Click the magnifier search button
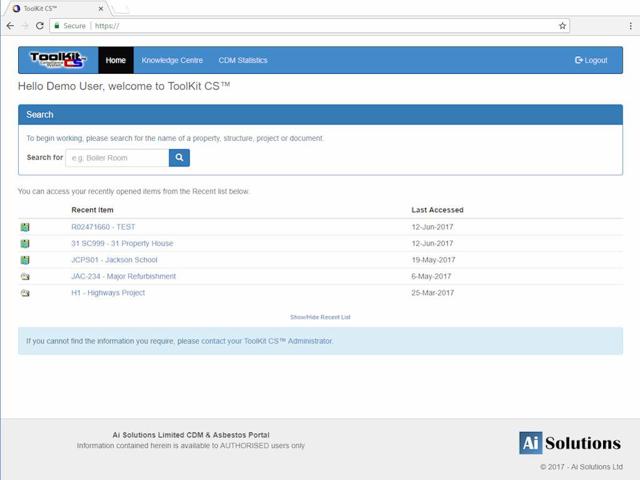640x480 pixels. pos(179,158)
